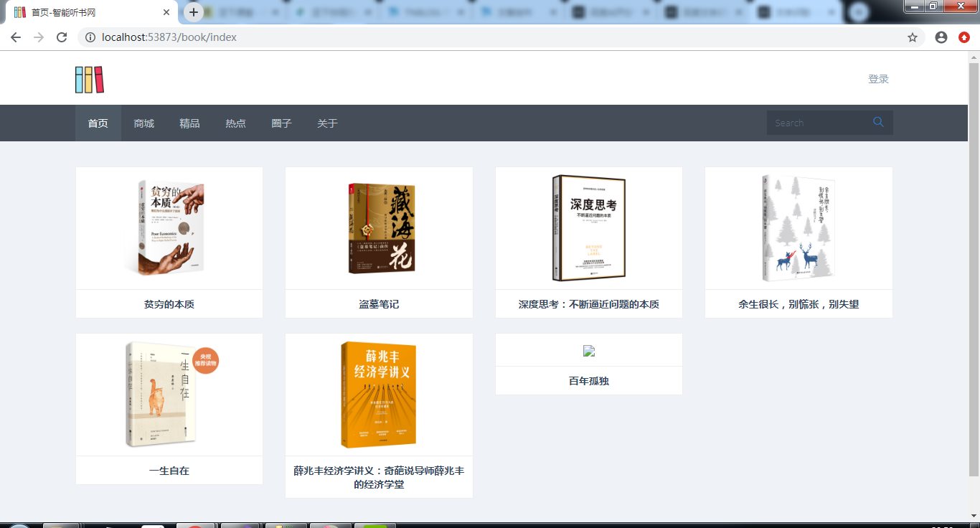Open the 圈子 navigation item
The height and width of the screenshot is (528, 980).
[x=282, y=123]
